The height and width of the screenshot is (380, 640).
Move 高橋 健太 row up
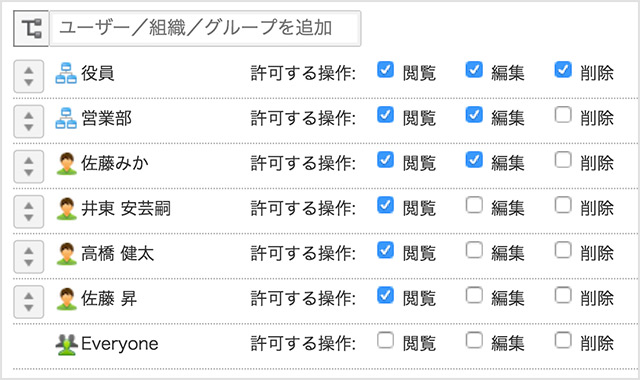tap(29, 251)
